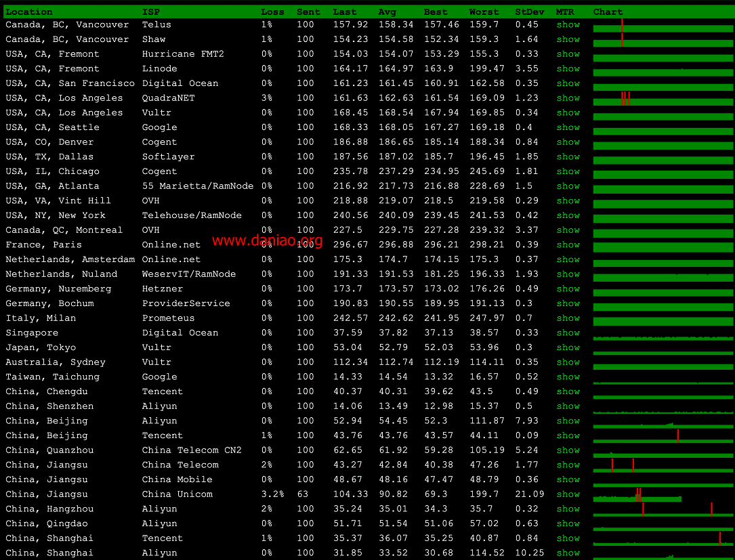Open show for China Telecom CN2 Quanzhou

568,450
